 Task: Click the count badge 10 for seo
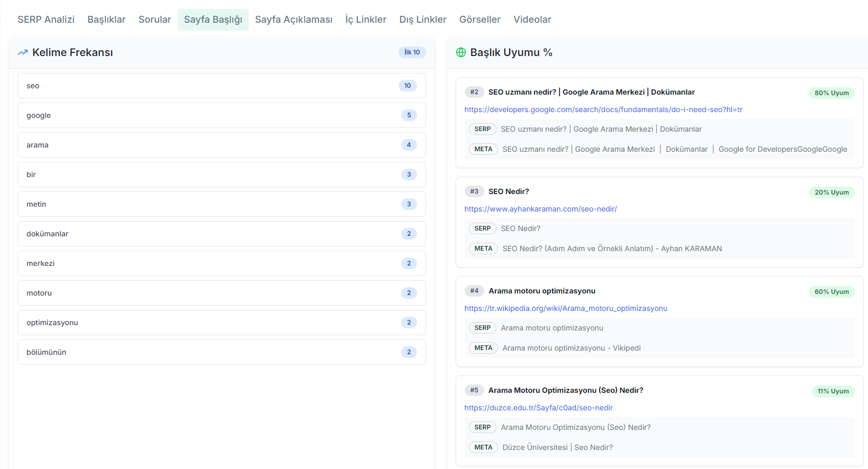point(408,86)
